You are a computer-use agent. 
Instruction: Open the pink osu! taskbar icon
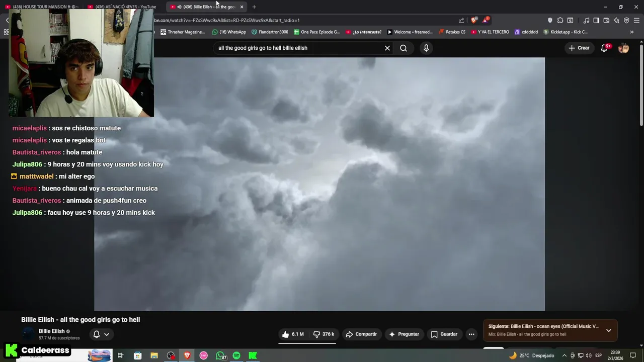tap(204, 355)
